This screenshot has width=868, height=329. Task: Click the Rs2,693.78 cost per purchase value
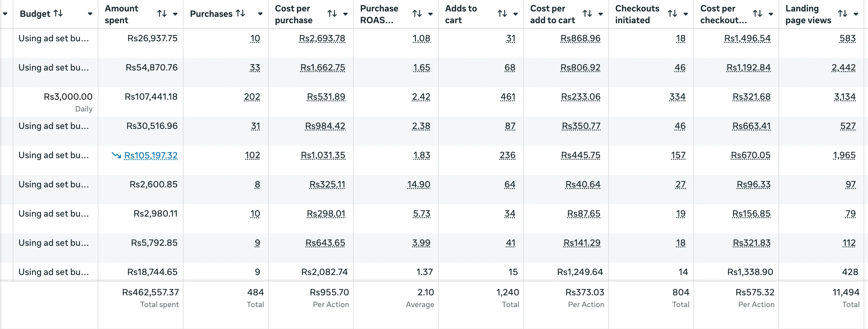[x=322, y=39]
